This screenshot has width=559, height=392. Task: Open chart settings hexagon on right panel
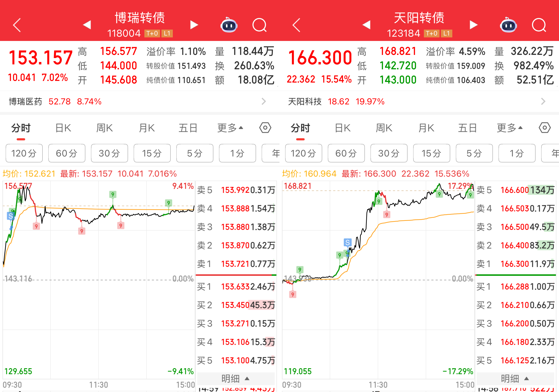545,128
